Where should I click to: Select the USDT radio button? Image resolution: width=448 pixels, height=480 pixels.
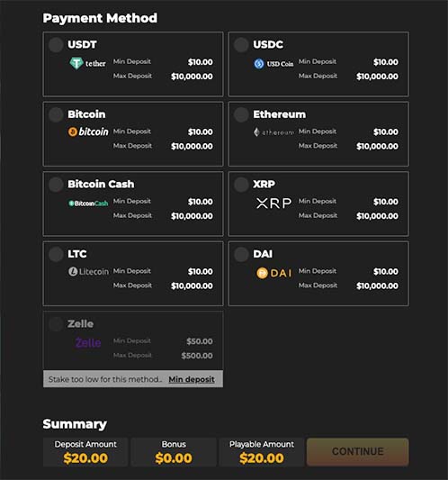click(56, 45)
